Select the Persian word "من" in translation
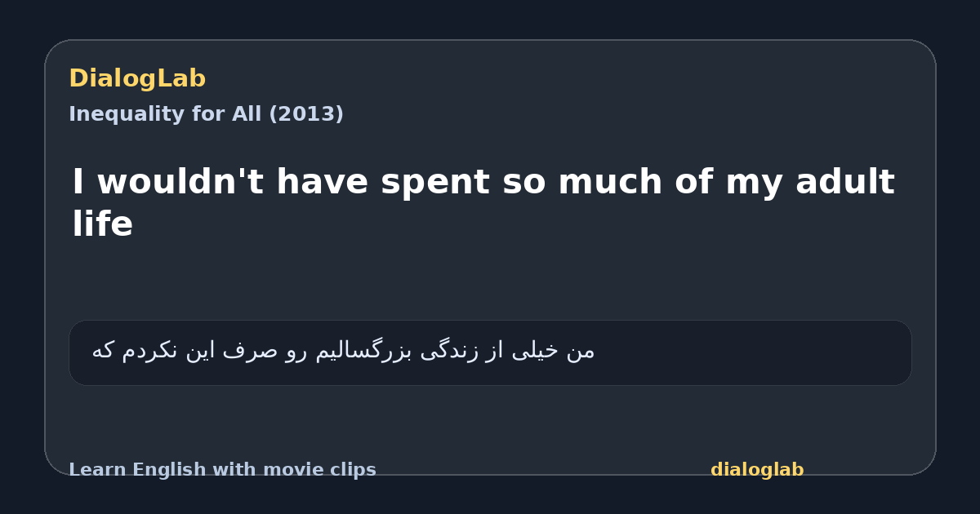 (x=581, y=351)
